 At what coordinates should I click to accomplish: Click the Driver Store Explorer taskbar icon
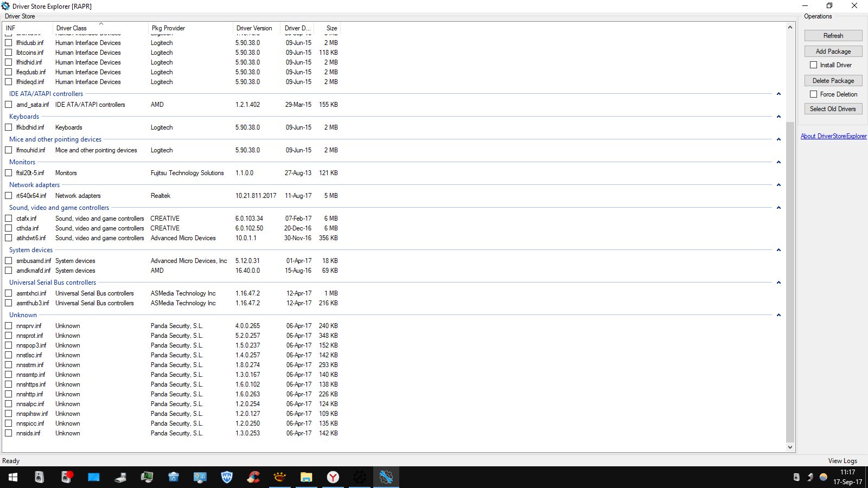[386, 477]
